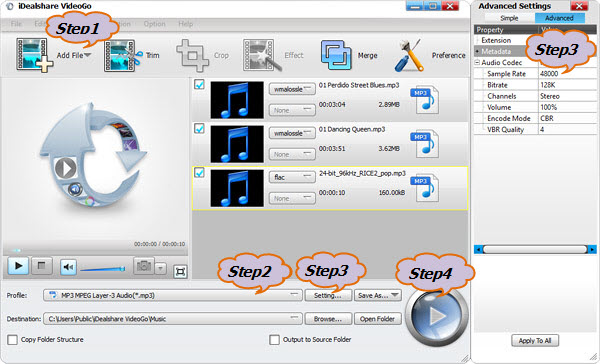Switch to the Advanced tab
The width and height of the screenshot is (600, 364).
pos(559,18)
